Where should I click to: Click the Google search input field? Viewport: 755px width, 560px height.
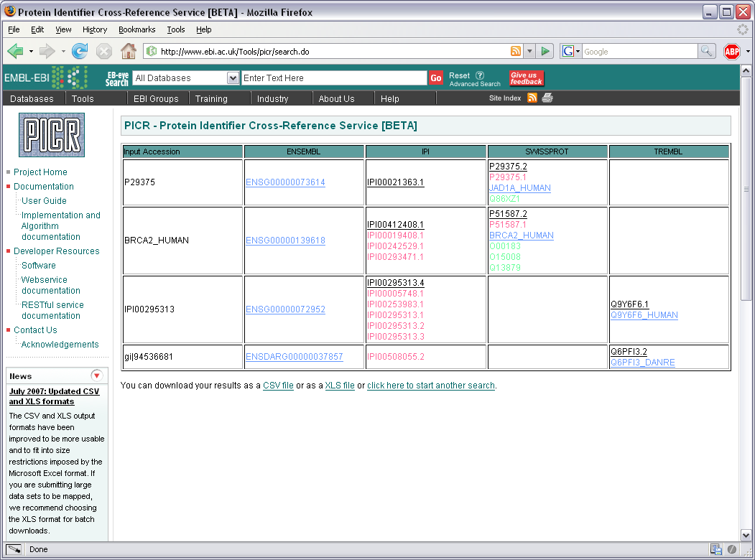click(x=640, y=51)
